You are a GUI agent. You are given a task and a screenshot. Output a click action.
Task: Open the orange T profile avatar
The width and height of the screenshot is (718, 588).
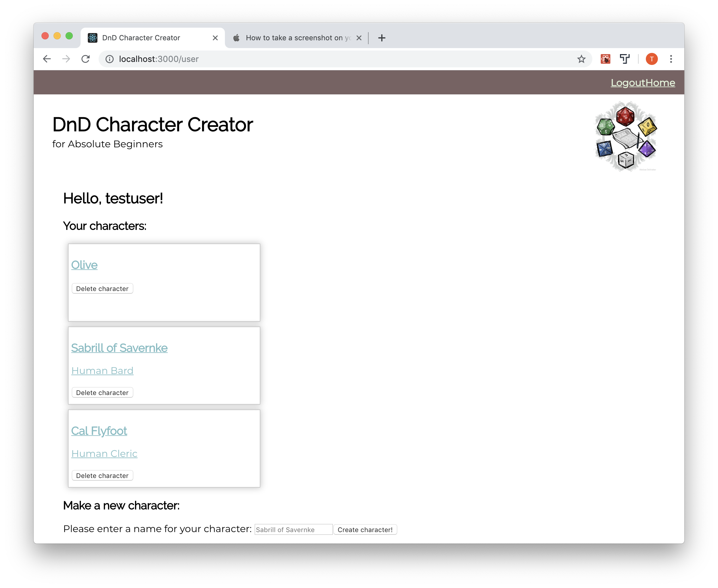pyautogui.click(x=651, y=59)
